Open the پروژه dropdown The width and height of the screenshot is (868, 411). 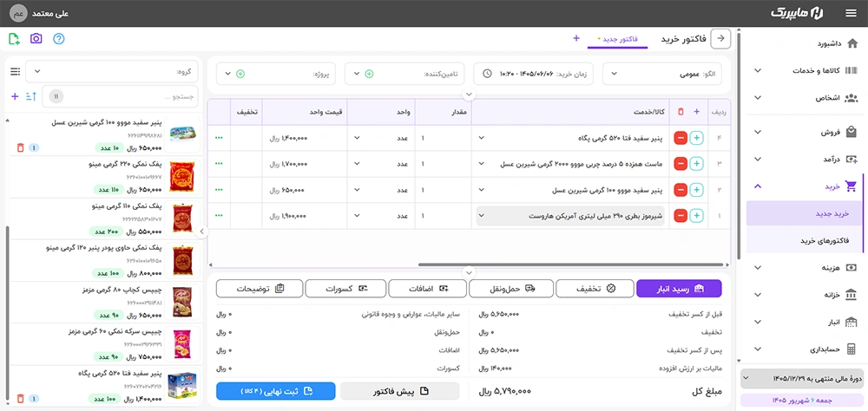pos(276,74)
